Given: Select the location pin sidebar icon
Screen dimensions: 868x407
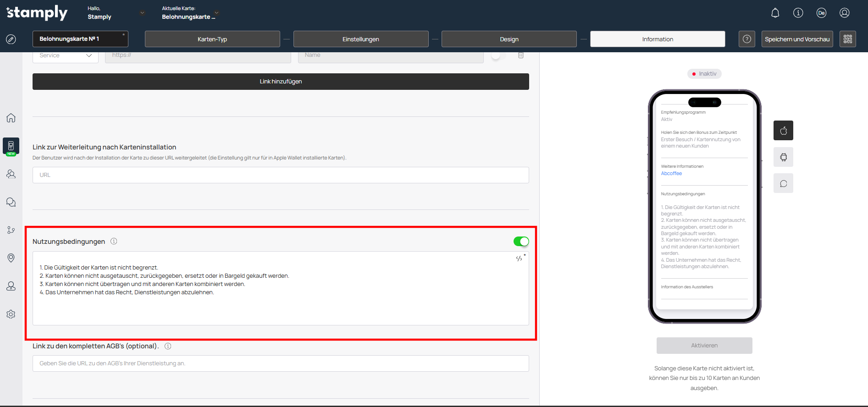Looking at the screenshot, I should [x=11, y=258].
